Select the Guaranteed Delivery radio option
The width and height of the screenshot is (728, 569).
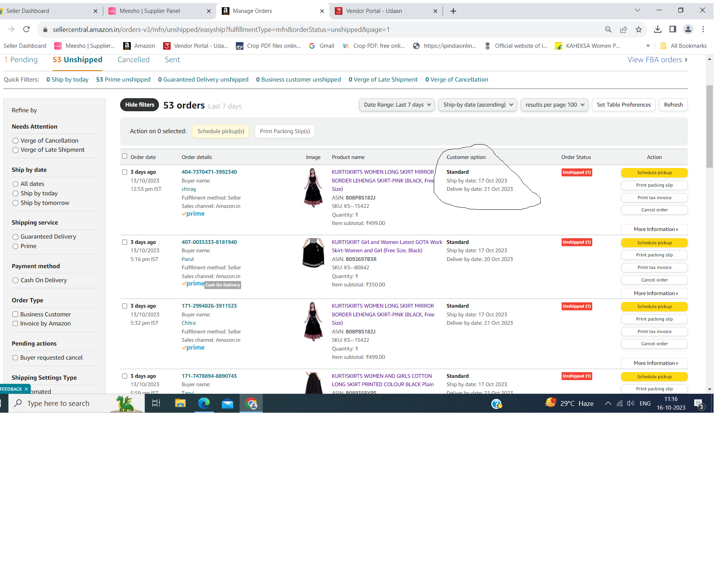coord(16,237)
